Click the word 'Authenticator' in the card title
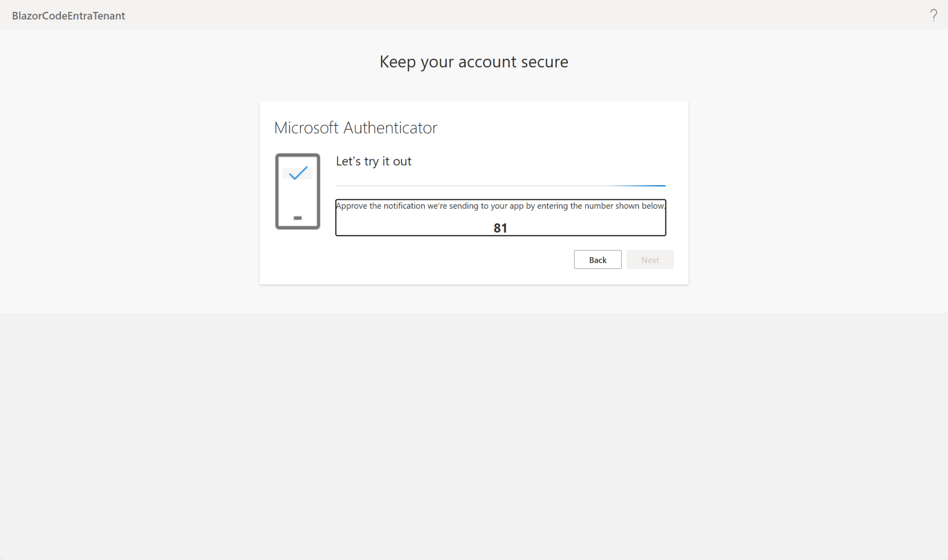The width and height of the screenshot is (948, 560). (390, 128)
